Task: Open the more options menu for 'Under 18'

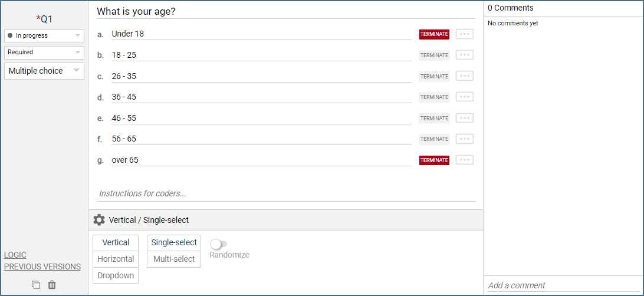Action: pos(465,34)
